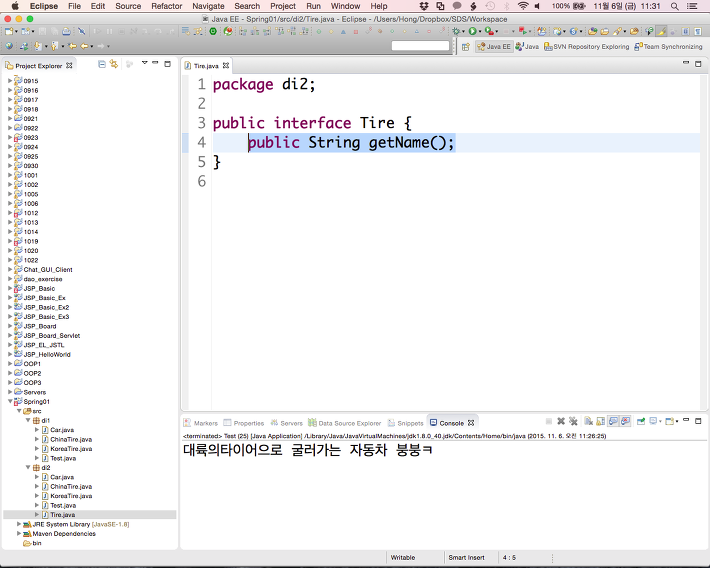Select the dao_exercise project
Image resolution: width=710 pixels, height=568 pixels.
tap(43, 279)
